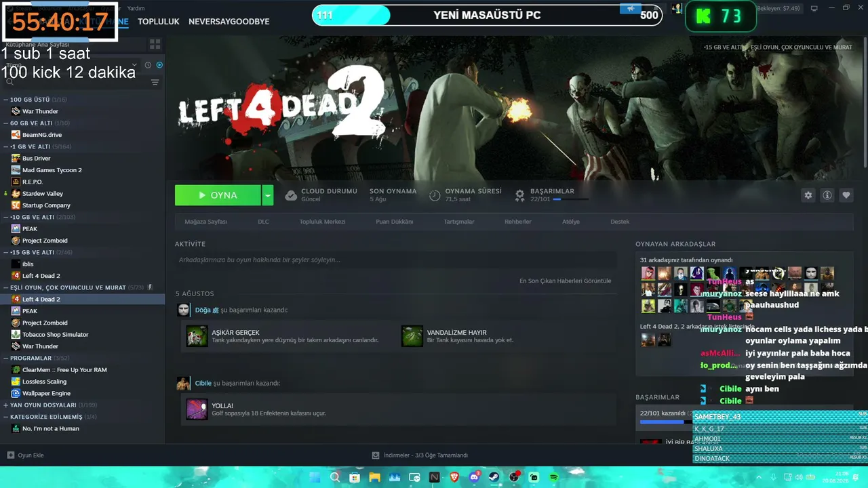Click the activity comment input field

(x=396, y=260)
